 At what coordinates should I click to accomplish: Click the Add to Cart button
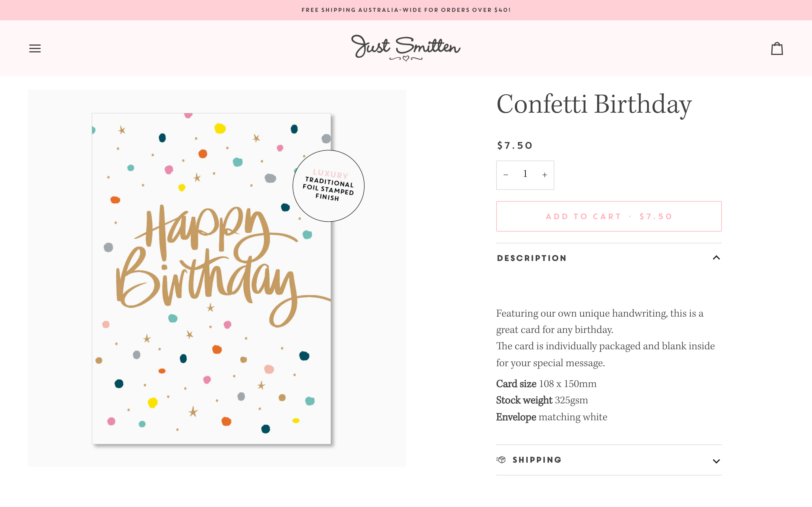609,216
